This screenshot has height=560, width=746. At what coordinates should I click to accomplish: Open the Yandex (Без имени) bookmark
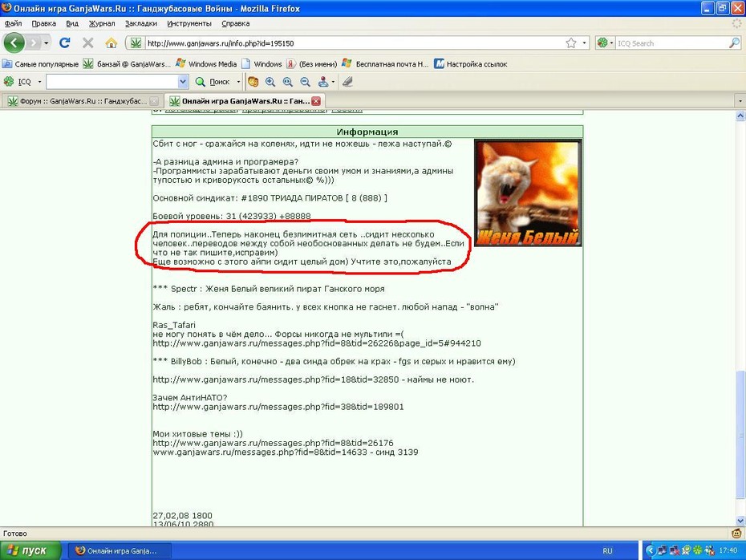(x=312, y=63)
